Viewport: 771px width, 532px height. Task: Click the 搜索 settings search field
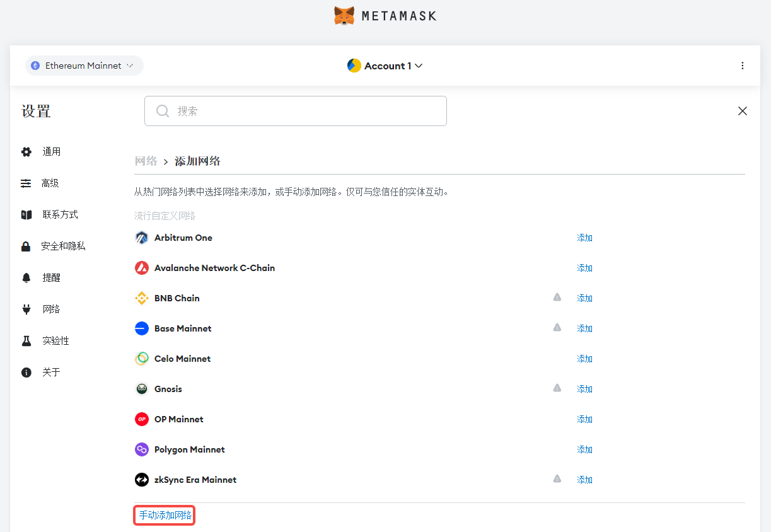[x=296, y=111]
